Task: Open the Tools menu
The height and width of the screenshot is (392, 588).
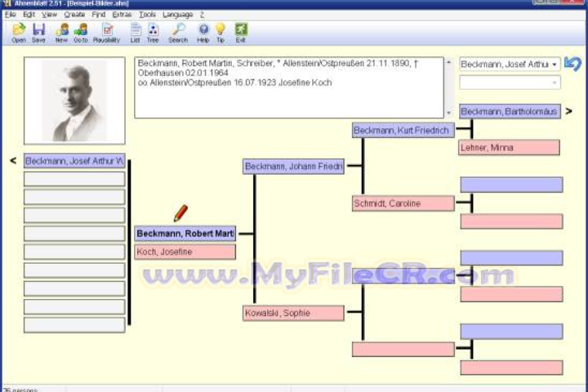Action: click(x=147, y=15)
